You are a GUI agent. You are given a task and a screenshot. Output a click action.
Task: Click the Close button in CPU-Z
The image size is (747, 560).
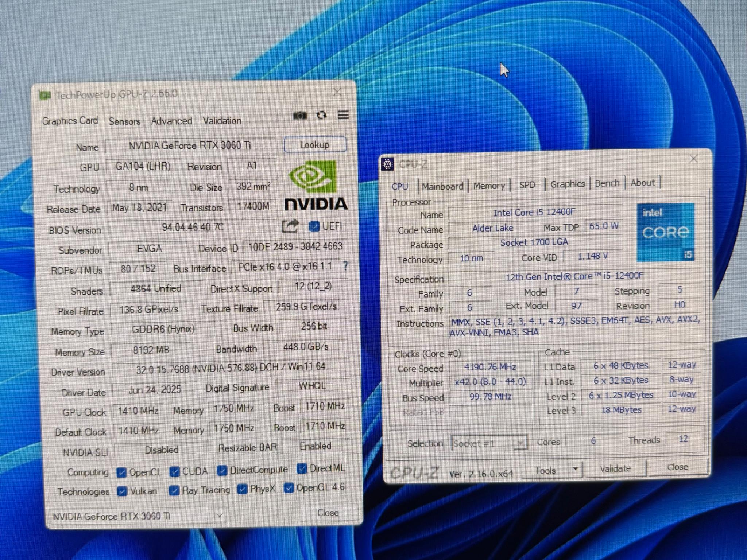click(677, 467)
